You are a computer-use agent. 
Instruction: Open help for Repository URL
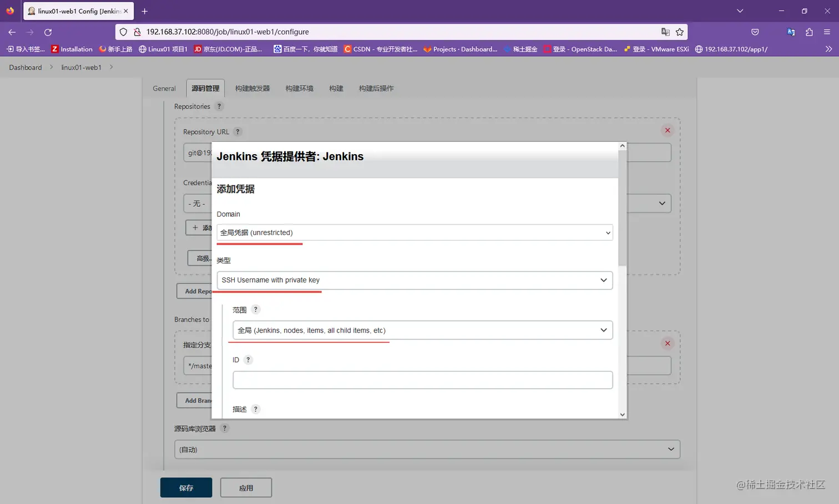237,132
